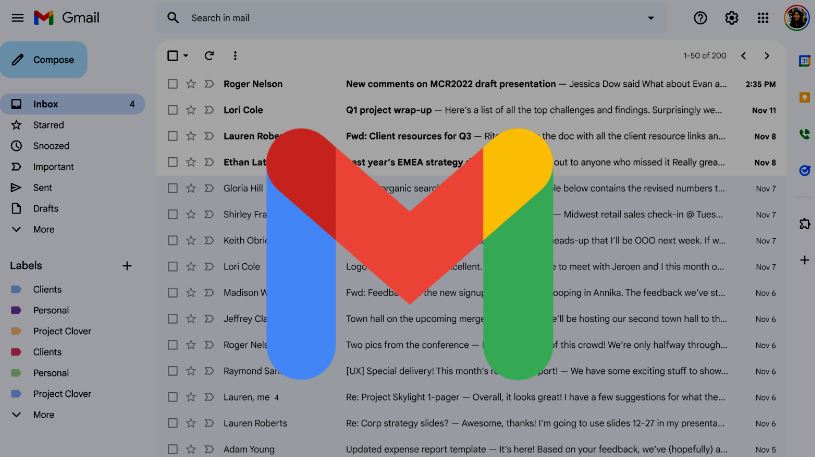Select the Gloria Hill email checkbox
The image size is (815, 457).
[173, 188]
